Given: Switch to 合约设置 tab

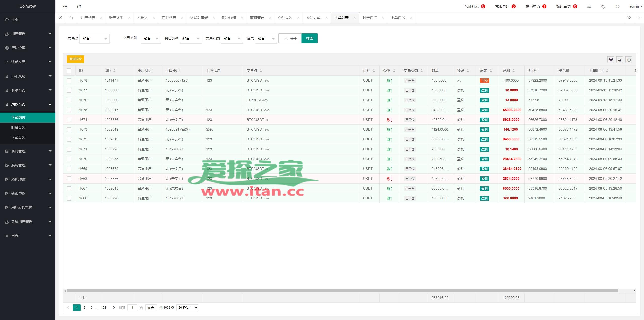Looking at the screenshot, I should [285, 18].
